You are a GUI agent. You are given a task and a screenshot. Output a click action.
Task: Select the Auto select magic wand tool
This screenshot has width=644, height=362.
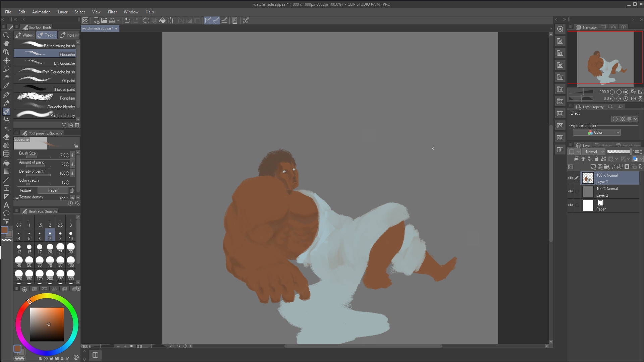pos(6,77)
